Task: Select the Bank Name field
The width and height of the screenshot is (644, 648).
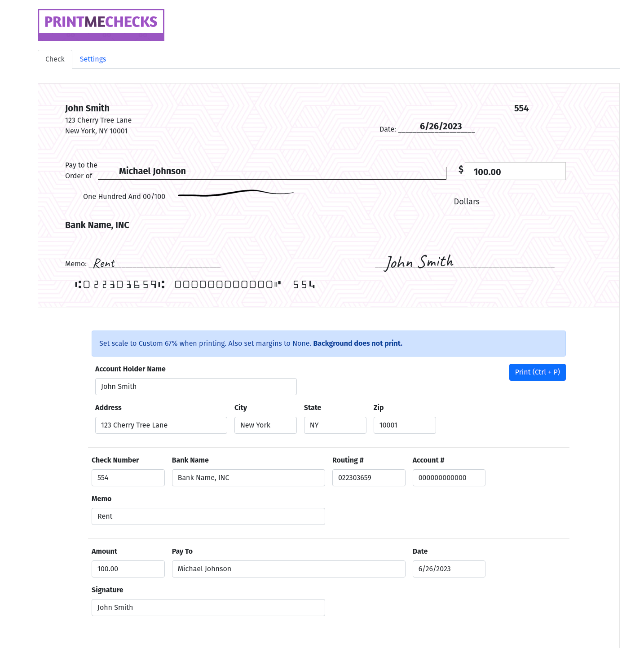Action: pos(248,477)
